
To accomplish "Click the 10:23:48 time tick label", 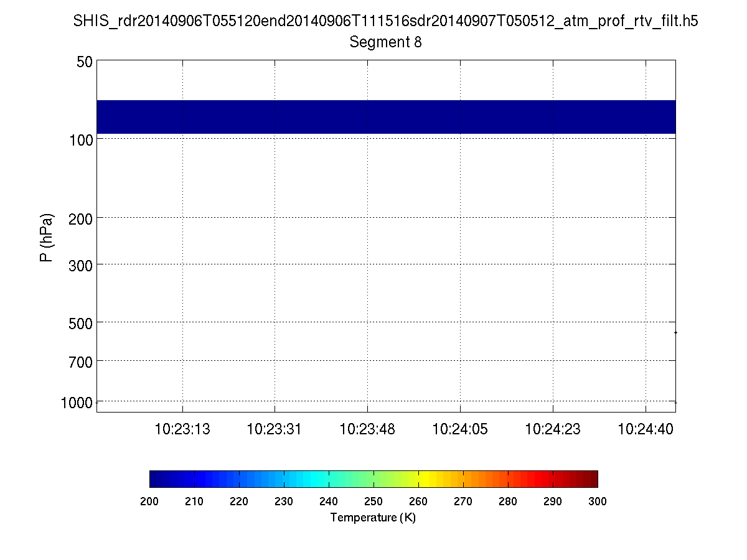I will pos(367,428).
